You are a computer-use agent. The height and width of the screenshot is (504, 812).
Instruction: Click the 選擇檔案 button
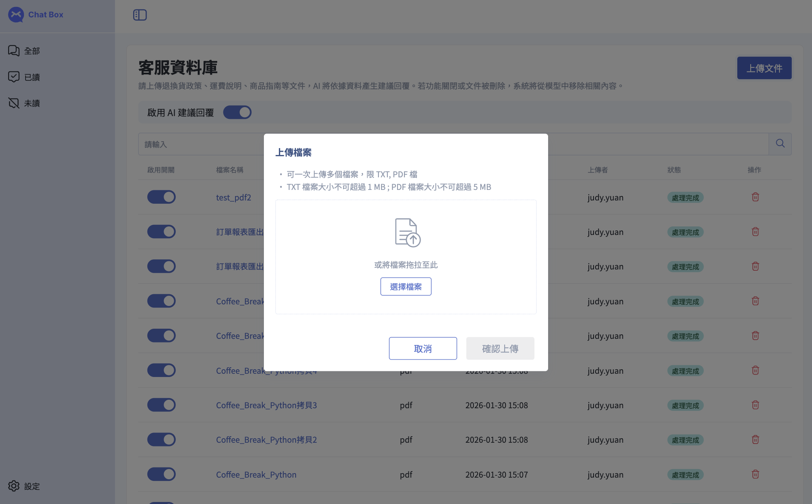[406, 286]
